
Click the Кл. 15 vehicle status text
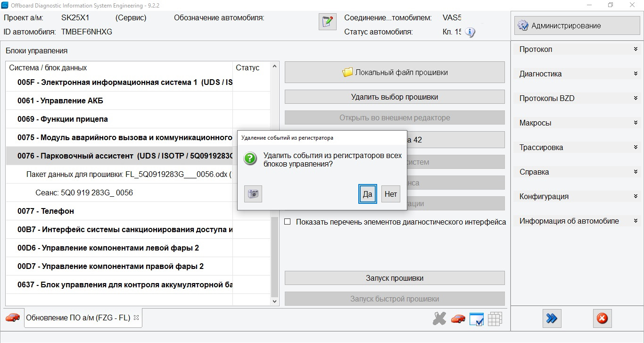[x=453, y=32]
